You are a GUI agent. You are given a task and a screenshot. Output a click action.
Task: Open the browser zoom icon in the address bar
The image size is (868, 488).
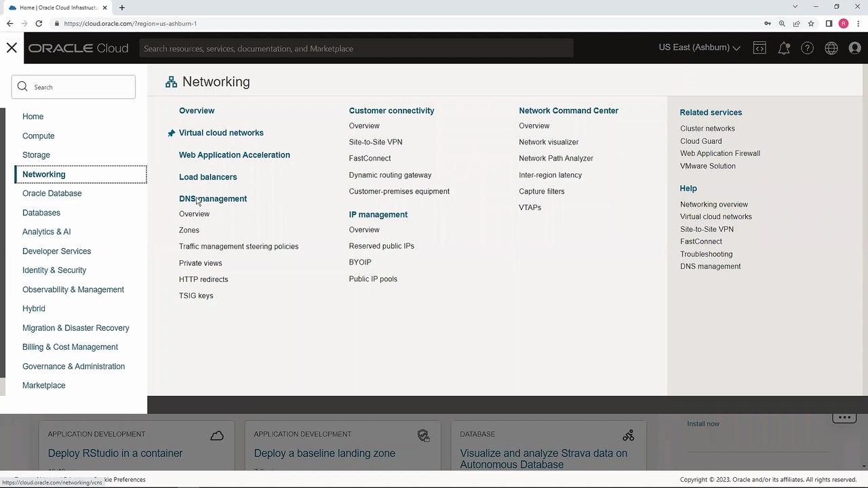tap(782, 23)
